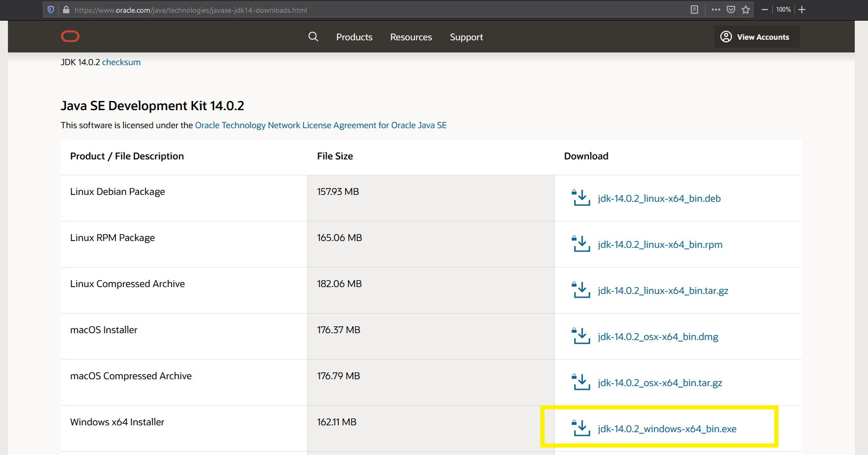The height and width of the screenshot is (455, 868).
Task: Expand the Support menu
Action: [x=466, y=37]
